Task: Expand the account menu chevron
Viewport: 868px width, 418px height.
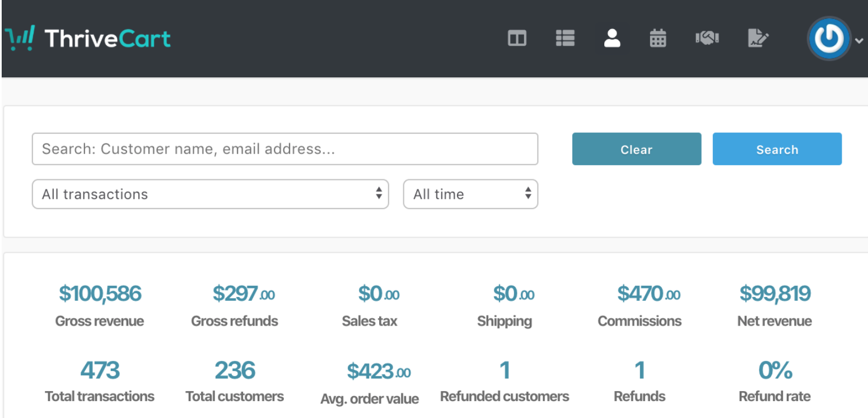Action: pyautogui.click(x=860, y=40)
